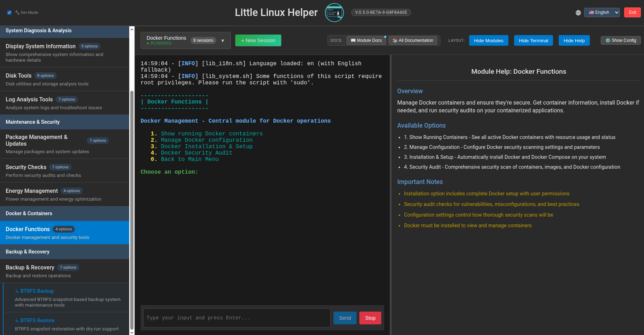Click Hide Help layout button

click(574, 40)
